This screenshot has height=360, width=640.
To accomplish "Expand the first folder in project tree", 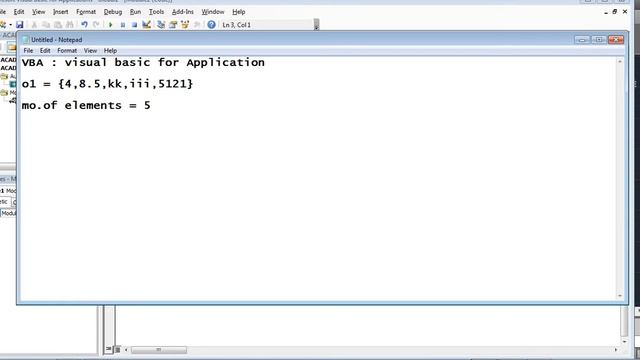I will [x=4, y=76].
